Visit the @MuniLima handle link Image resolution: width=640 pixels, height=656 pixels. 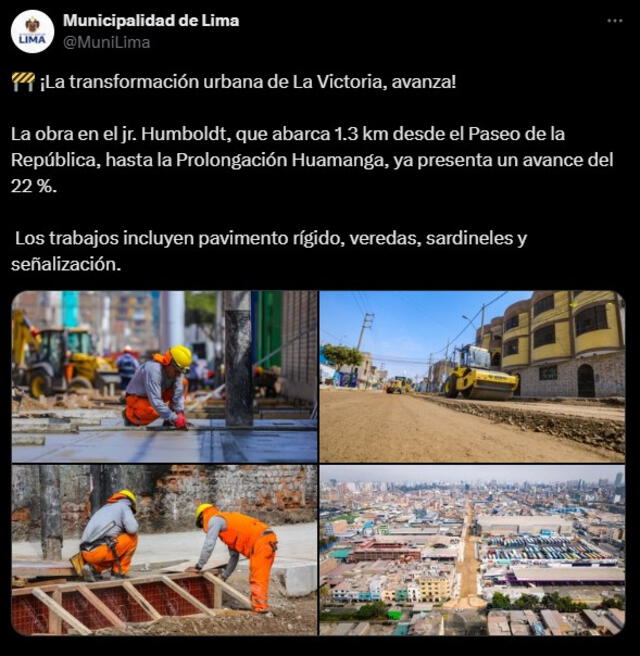[x=107, y=43]
